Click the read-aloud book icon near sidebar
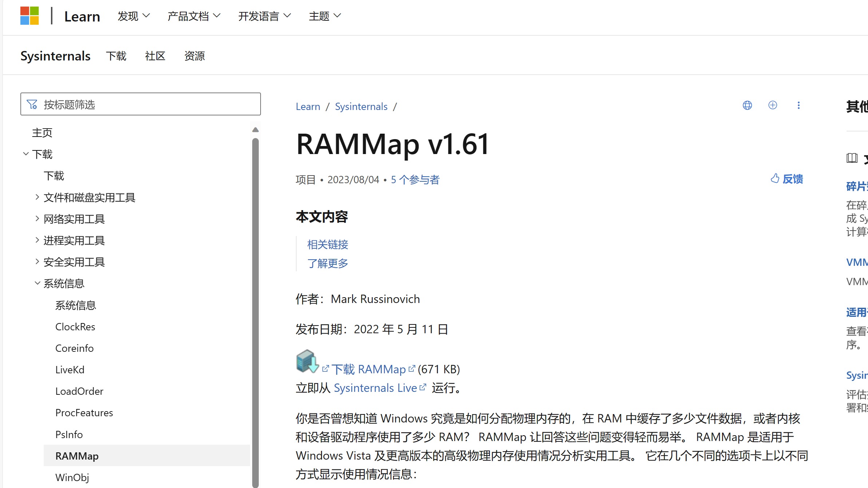The width and height of the screenshot is (868, 488). pyautogui.click(x=852, y=158)
